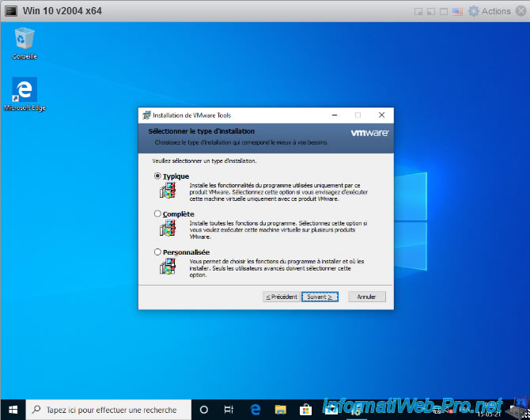The height and width of the screenshot is (420, 530).
Task: Open the Windows Start menu
Action: point(13,410)
